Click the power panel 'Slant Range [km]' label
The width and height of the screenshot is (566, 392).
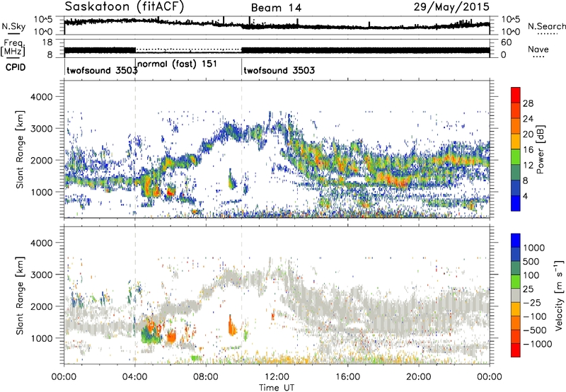coord(20,149)
